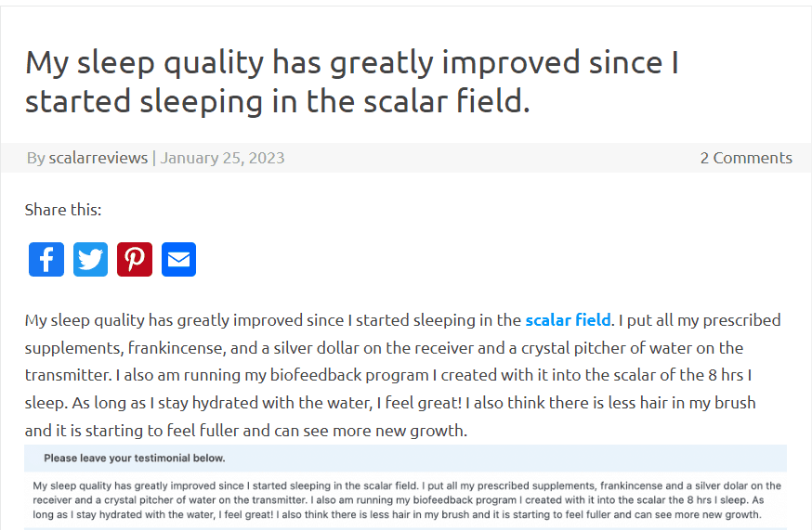Share the post via the email icon
This screenshot has height=530, width=812.
179,259
